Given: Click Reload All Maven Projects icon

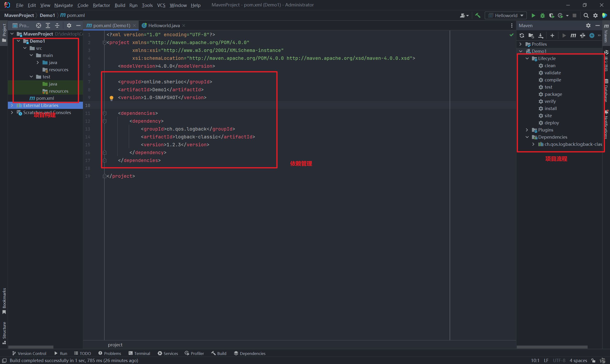Looking at the screenshot, I should (x=522, y=35).
